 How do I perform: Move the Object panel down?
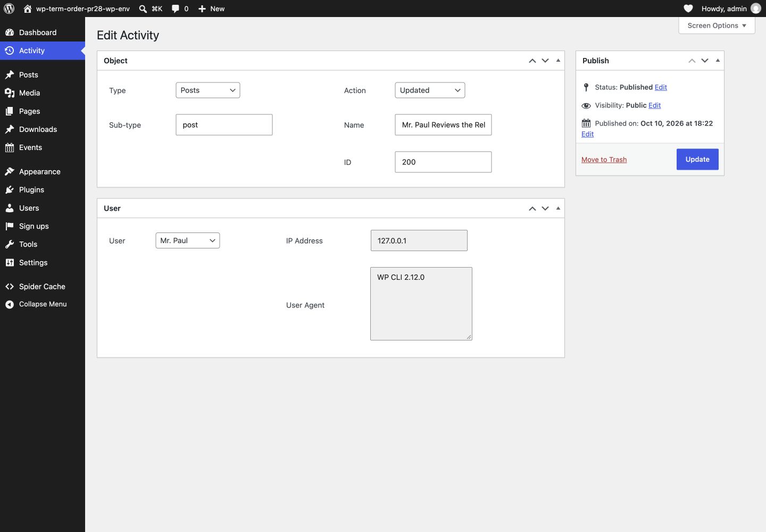tap(545, 61)
